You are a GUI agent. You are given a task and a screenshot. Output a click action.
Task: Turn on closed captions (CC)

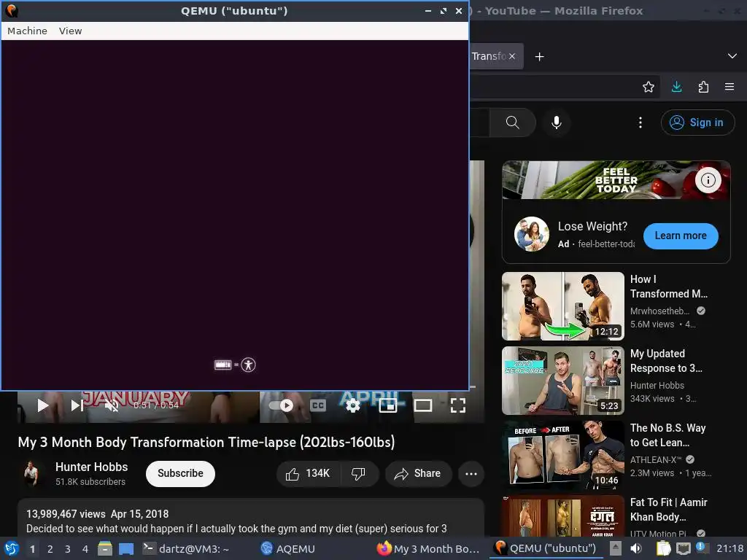(x=318, y=405)
